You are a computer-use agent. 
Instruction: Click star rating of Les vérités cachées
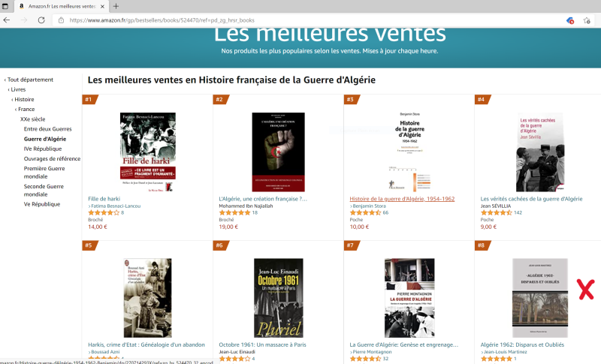497,213
